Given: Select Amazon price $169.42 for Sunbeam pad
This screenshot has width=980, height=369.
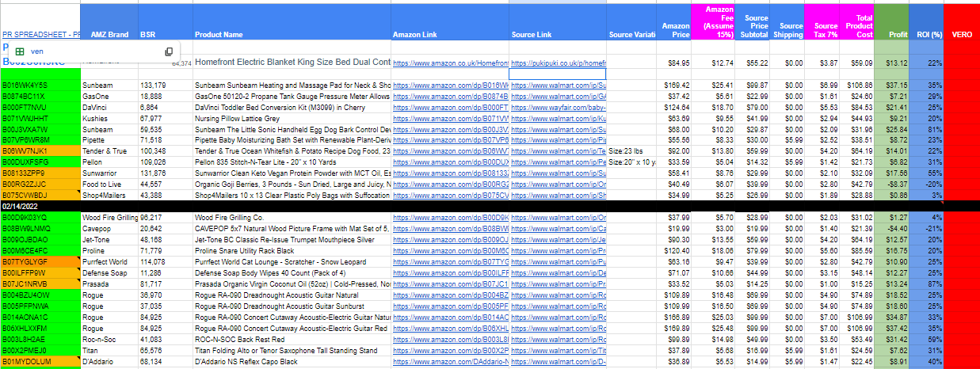Looking at the screenshot, I should coord(672,85).
